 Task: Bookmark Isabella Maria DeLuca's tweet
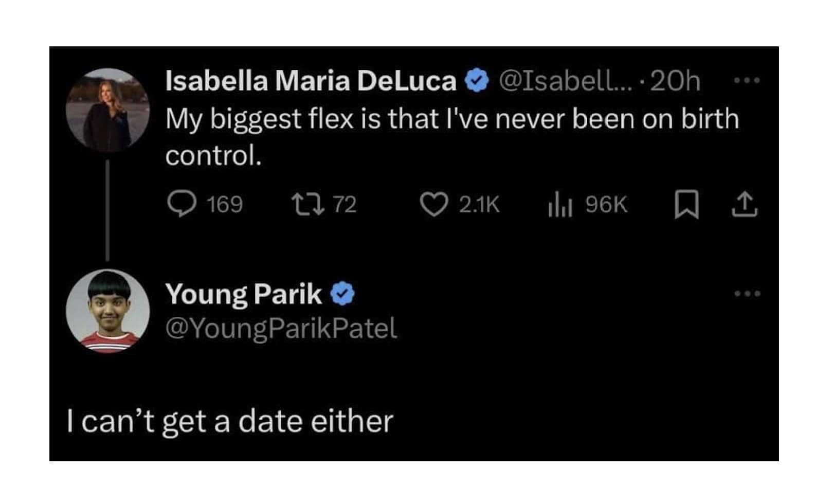pos(686,204)
